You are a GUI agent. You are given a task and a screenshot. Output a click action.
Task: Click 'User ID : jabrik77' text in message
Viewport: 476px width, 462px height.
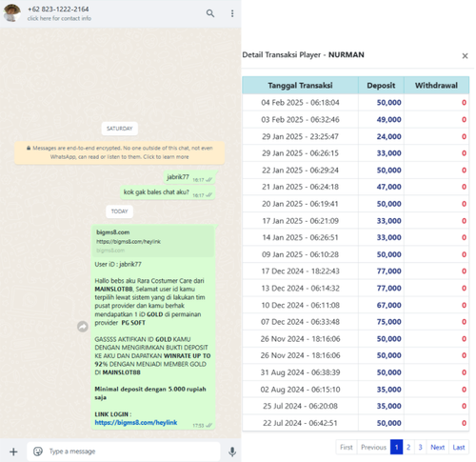(118, 264)
